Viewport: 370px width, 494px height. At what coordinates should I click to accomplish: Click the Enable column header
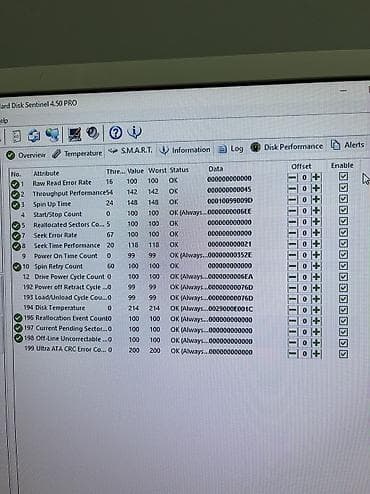[x=342, y=165]
